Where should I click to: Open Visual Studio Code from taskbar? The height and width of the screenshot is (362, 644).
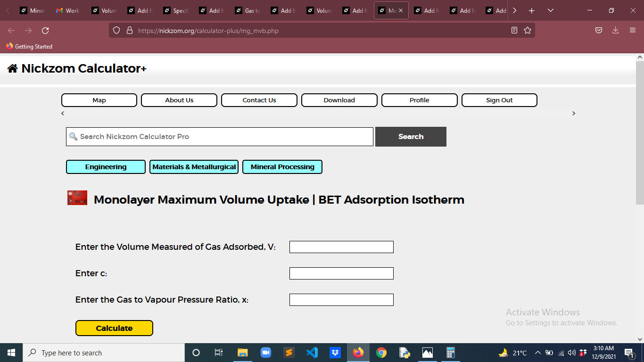click(x=312, y=353)
